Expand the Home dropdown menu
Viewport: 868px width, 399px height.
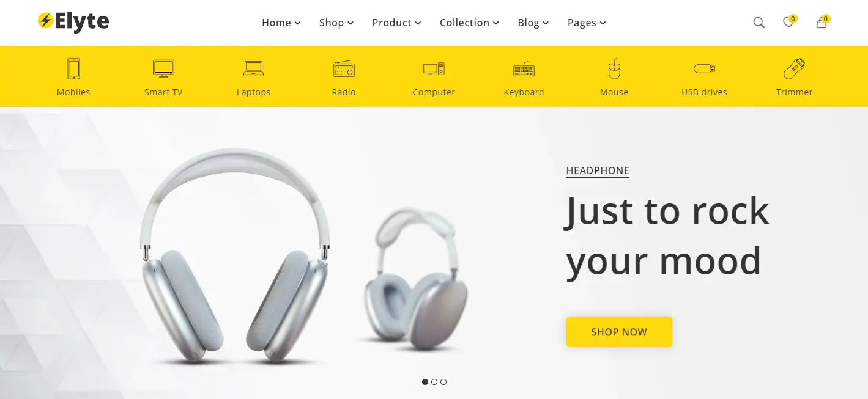tap(281, 23)
